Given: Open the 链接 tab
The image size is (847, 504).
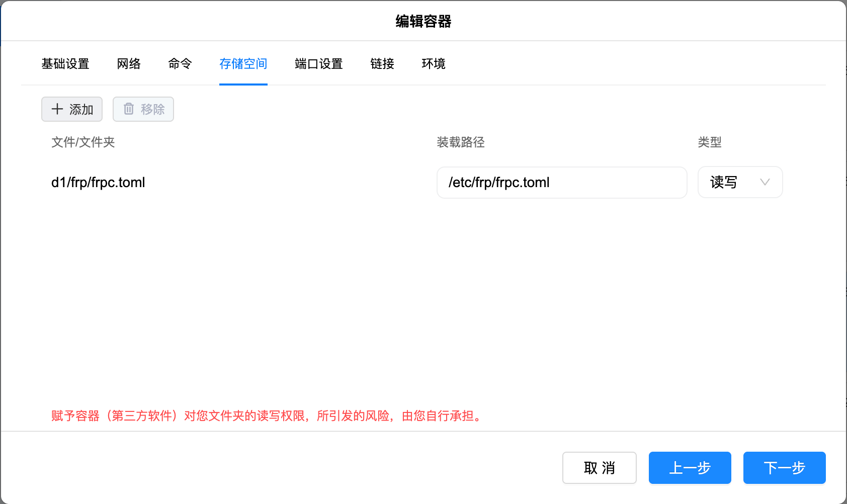Looking at the screenshot, I should pos(382,64).
